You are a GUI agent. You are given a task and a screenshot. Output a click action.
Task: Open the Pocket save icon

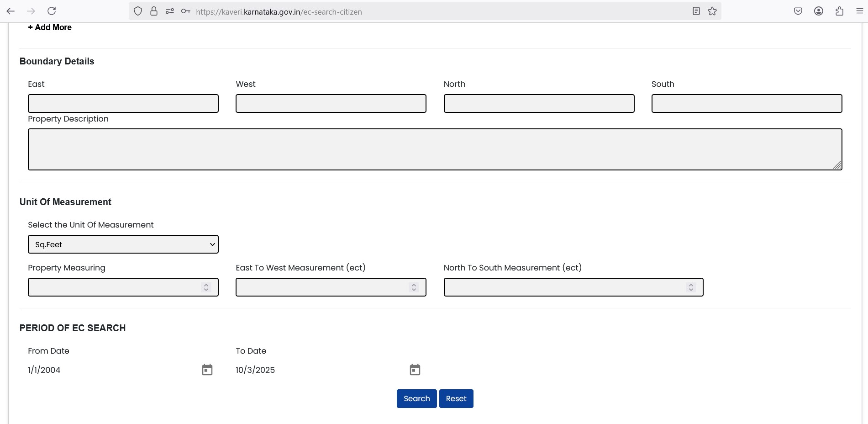pos(798,11)
